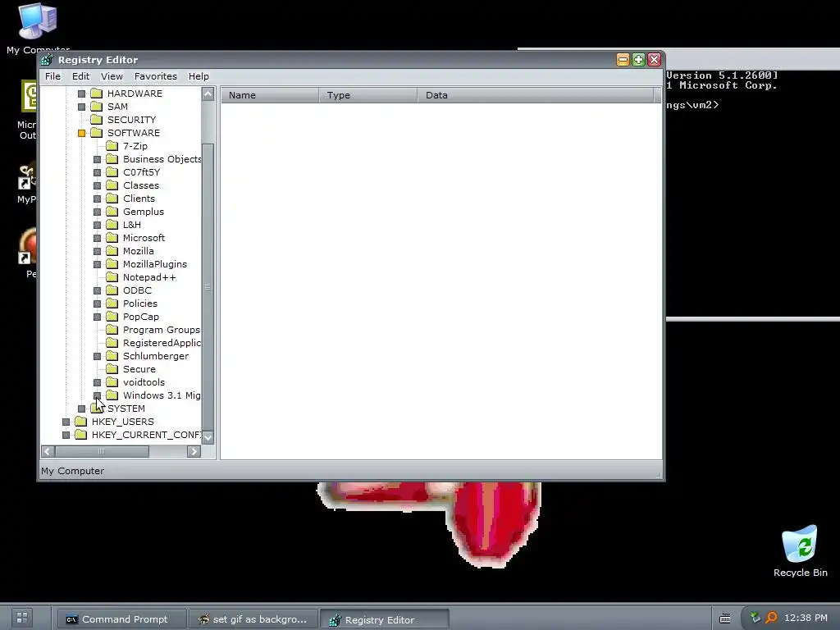
Task: Click the Business Objects folder icon
Action: (112, 159)
